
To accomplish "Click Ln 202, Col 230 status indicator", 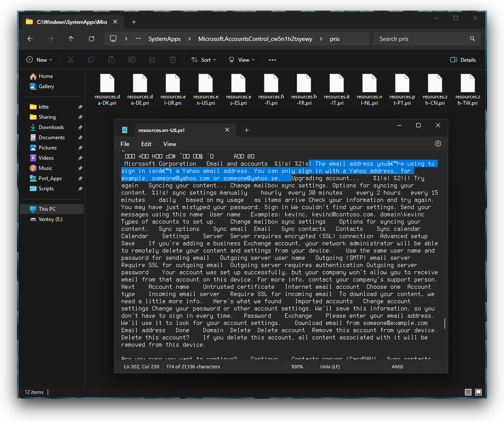I will [x=141, y=367].
